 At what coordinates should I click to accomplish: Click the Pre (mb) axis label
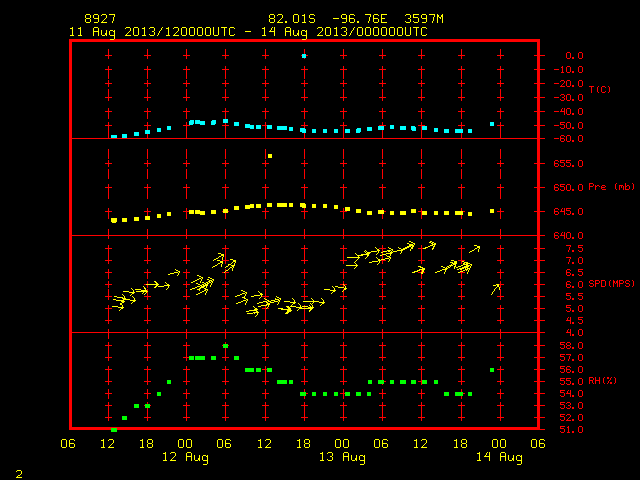pyautogui.click(x=611, y=187)
